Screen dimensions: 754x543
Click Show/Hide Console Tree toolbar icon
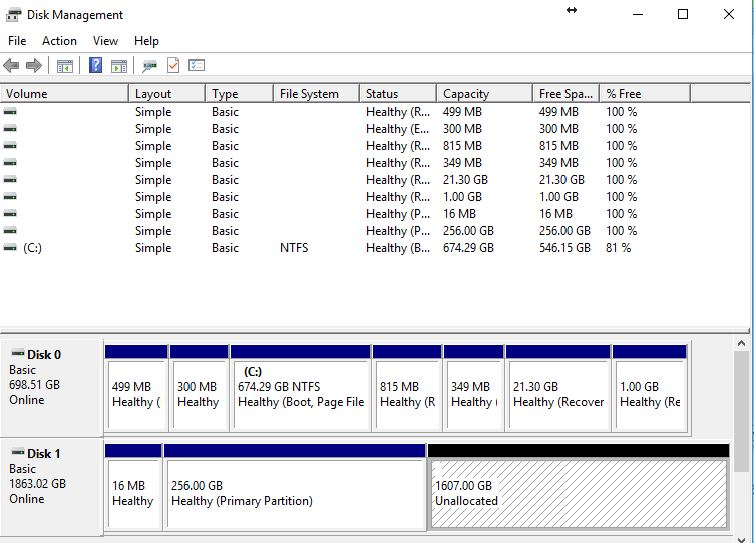point(64,66)
